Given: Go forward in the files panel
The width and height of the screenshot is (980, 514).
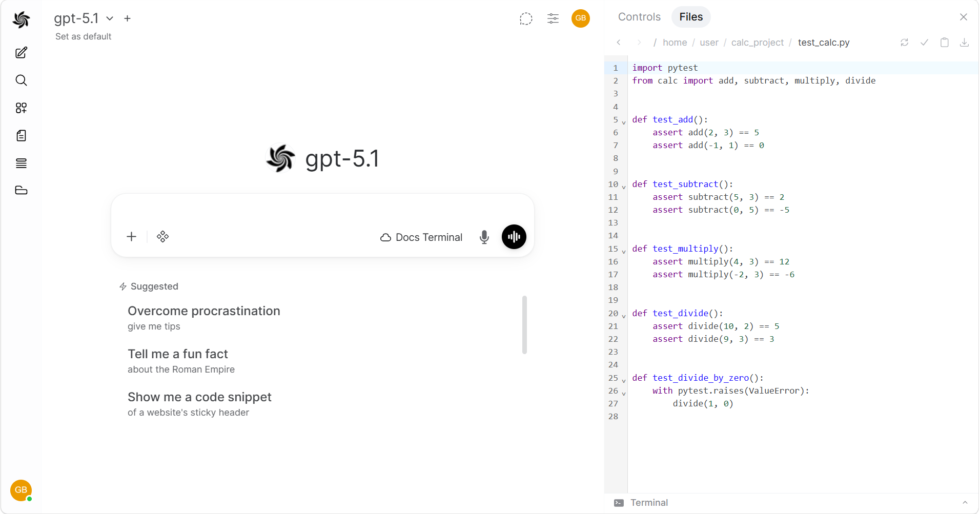Looking at the screenshot, I should click(639, 43).
